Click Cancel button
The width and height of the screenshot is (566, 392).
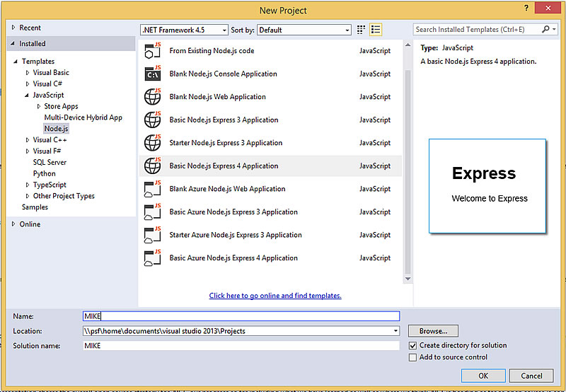(x=531, y=376)
